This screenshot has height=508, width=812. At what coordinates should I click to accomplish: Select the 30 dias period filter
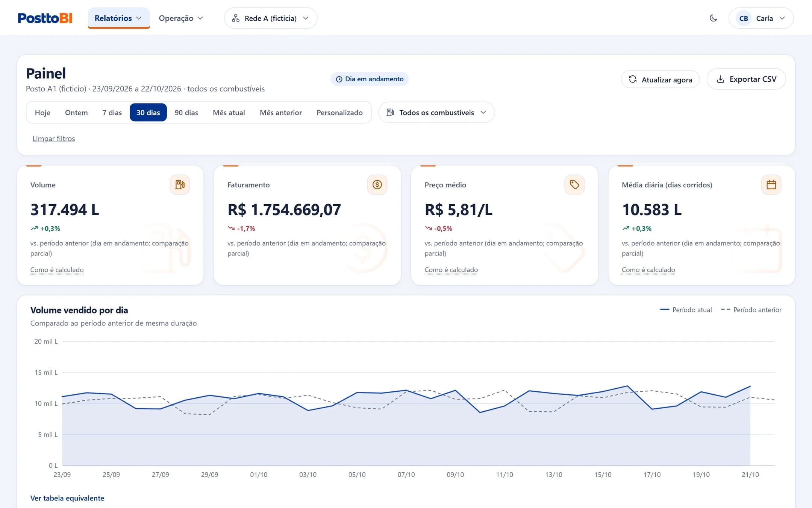(148, 113)
